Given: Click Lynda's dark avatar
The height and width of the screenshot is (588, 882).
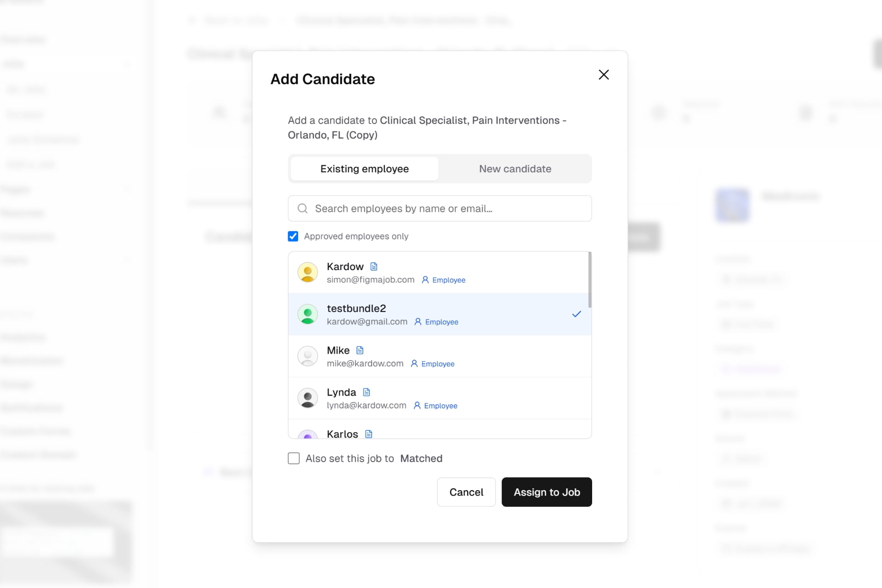Looking at the screenshot, I should tap(308, 398).
